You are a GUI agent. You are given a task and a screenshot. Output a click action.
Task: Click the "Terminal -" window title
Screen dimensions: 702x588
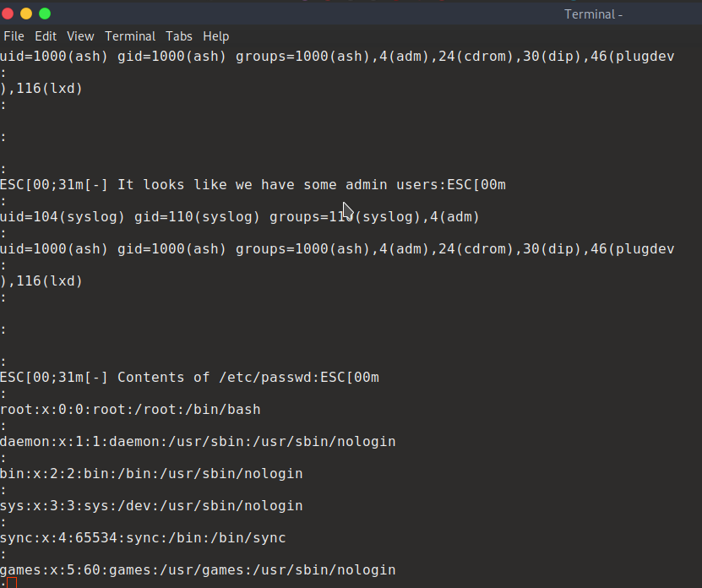pyautogui.click(x=593, y=14)
